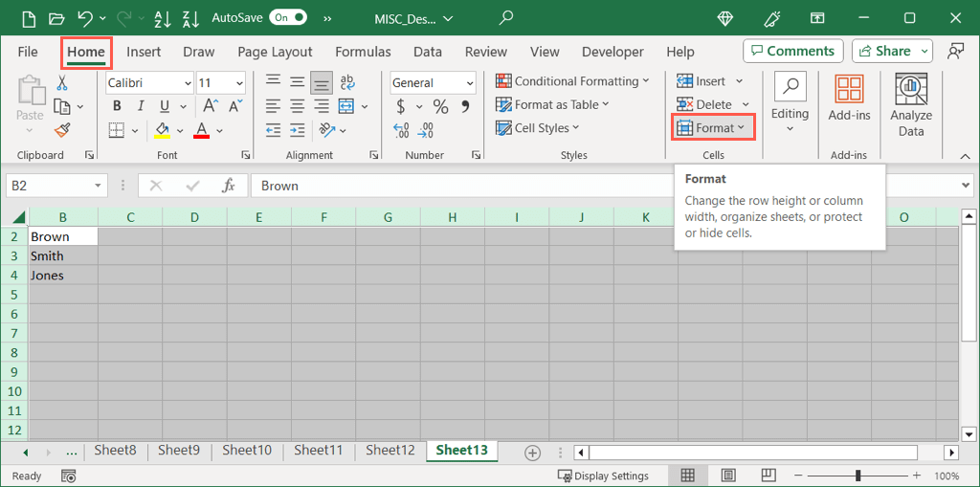Click the Share button
The image size is (980, 487).
[x=892, y=51]
